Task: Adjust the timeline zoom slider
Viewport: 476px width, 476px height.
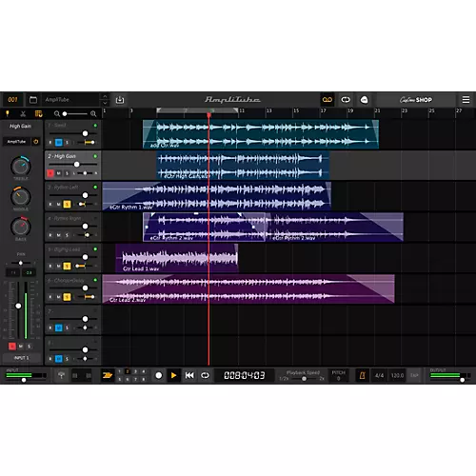Action: pyautogui.click(x=75, y=113)
